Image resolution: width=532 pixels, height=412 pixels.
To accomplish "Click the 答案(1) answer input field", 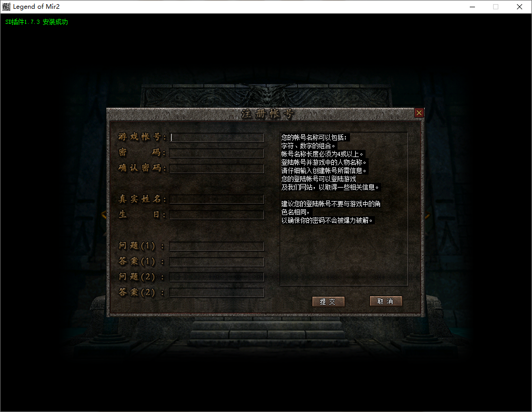I will [x=217, y=262].
